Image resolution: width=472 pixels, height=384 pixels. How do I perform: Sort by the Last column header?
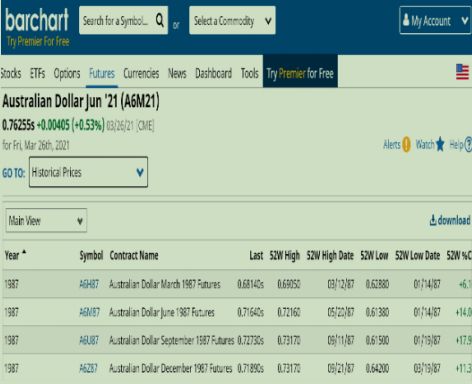[x=256, y=256]
